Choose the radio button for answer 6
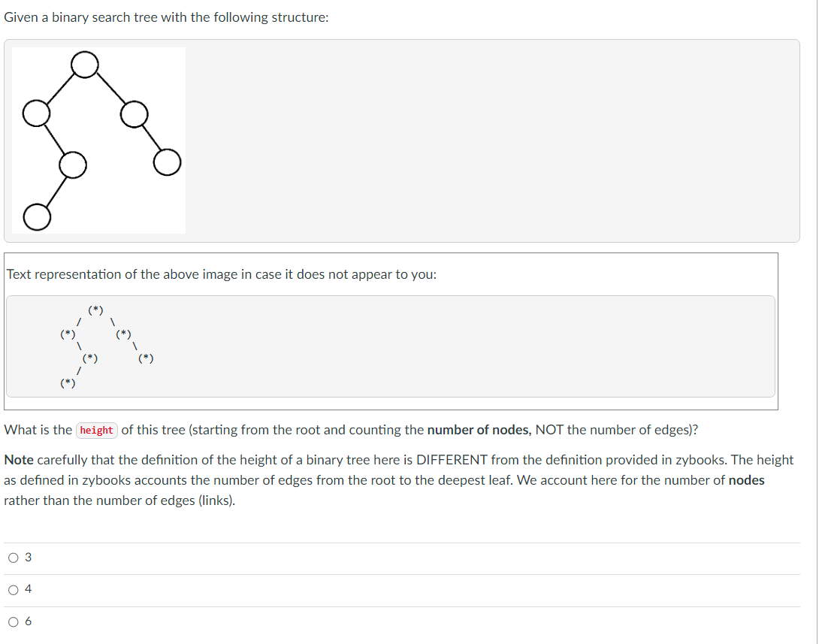 [13, 622]
